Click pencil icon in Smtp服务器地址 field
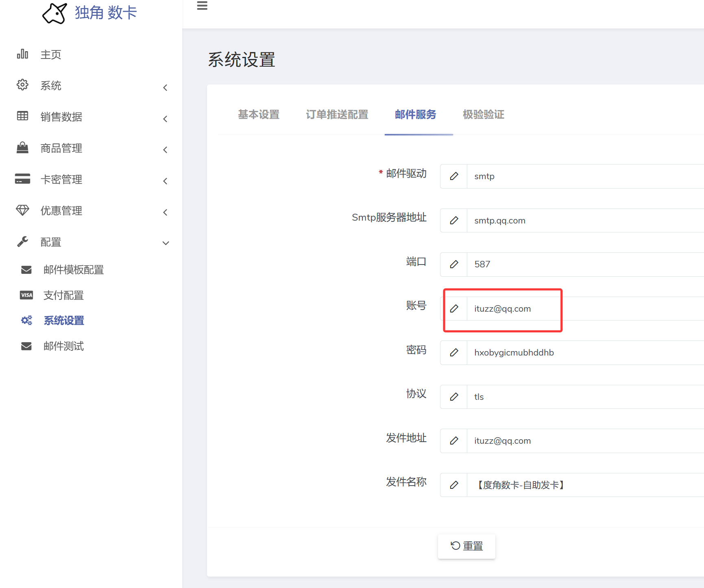704x588 pixels. click(x=454, y=221)
